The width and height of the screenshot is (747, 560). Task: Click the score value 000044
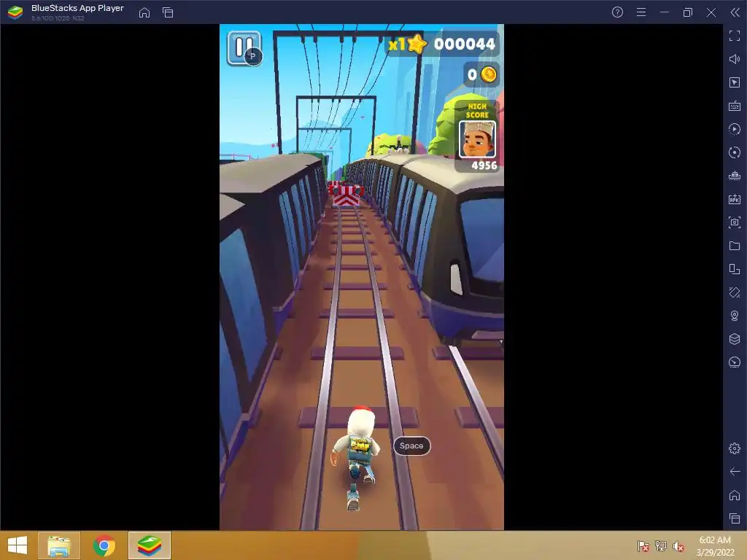point(465,44)
